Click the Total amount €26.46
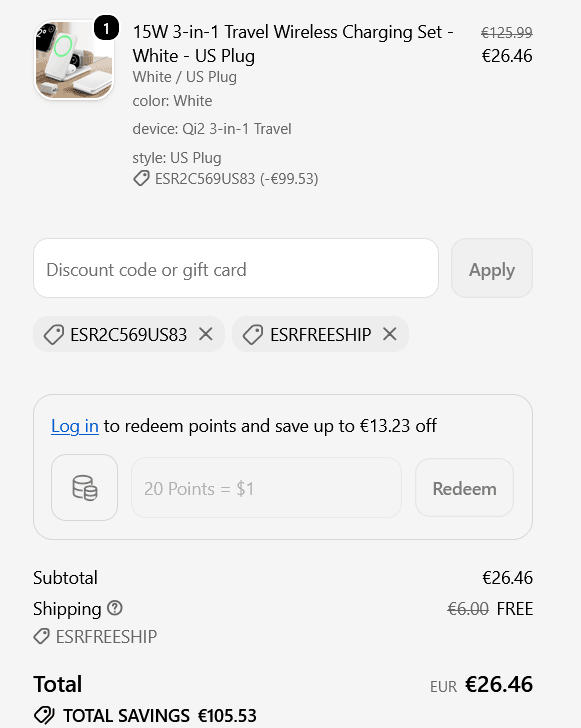581x728 pixels. (x=499, y=684)
